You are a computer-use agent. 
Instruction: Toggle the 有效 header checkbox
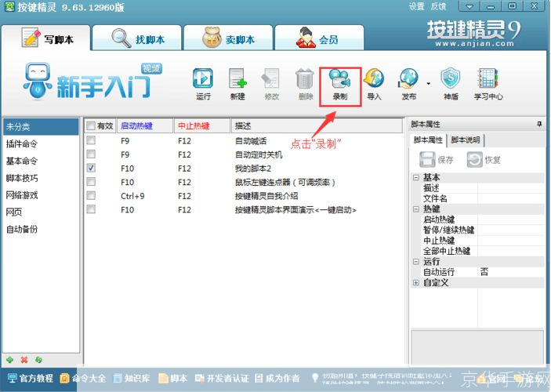(91, 125)
